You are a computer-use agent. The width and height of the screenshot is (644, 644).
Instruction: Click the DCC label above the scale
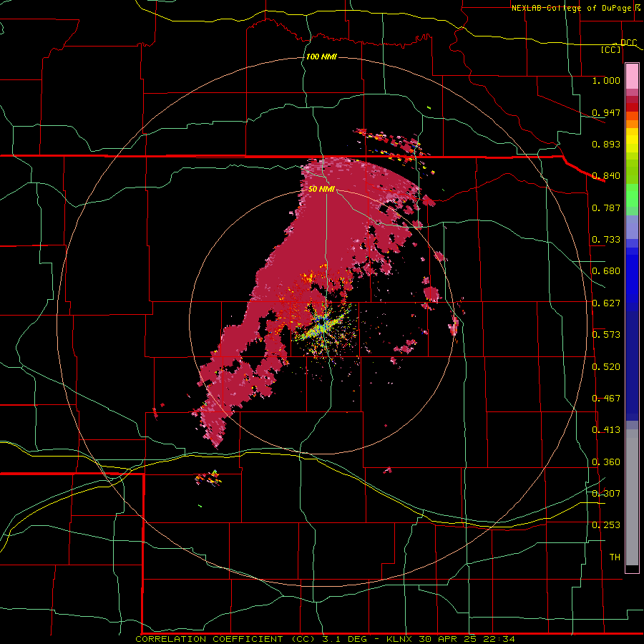click(x=628, y=43)
